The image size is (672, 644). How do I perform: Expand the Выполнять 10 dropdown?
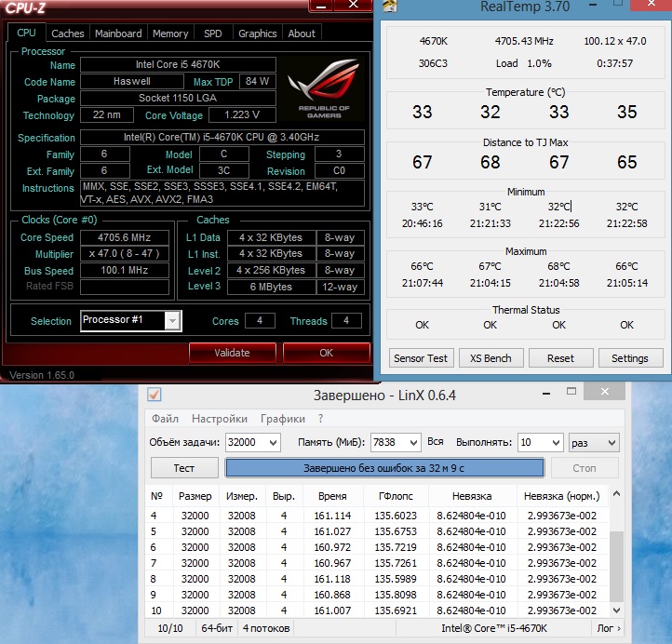coord(556,442)
